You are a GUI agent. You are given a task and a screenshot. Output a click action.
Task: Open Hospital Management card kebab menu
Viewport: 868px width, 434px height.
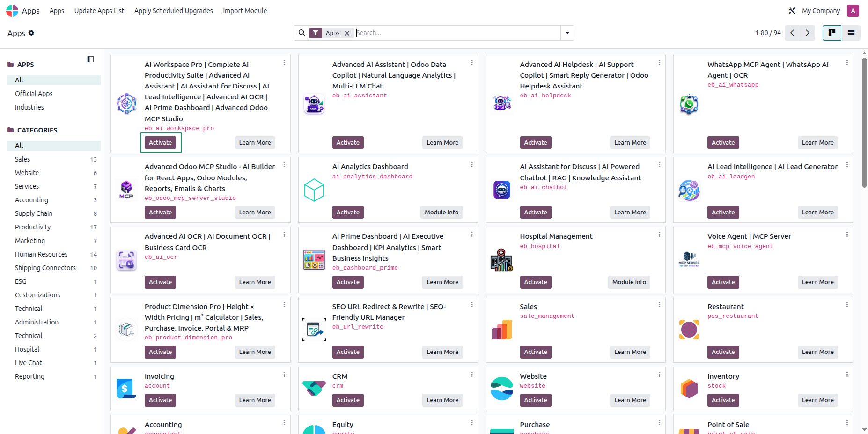point(660,235)
